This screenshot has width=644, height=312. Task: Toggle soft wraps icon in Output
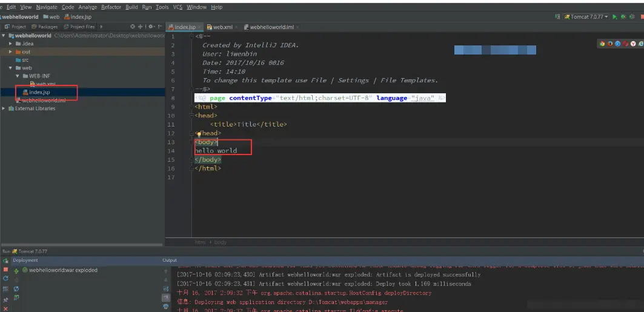coord(165,289)
